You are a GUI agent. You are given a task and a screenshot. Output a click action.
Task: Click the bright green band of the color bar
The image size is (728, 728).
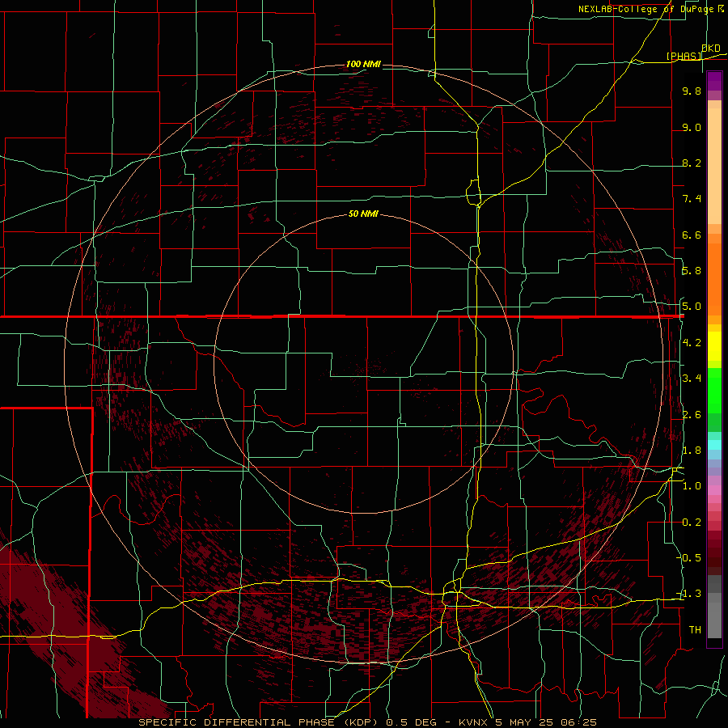point(714,392)
